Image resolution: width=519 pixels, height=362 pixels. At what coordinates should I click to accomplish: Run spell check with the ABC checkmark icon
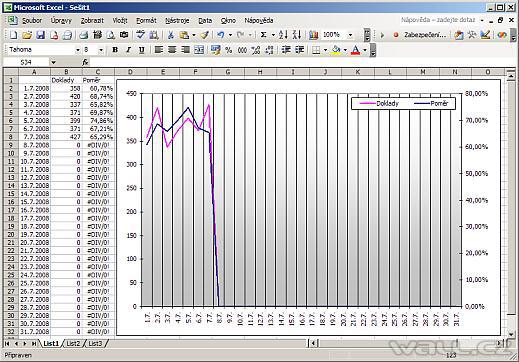140,35
